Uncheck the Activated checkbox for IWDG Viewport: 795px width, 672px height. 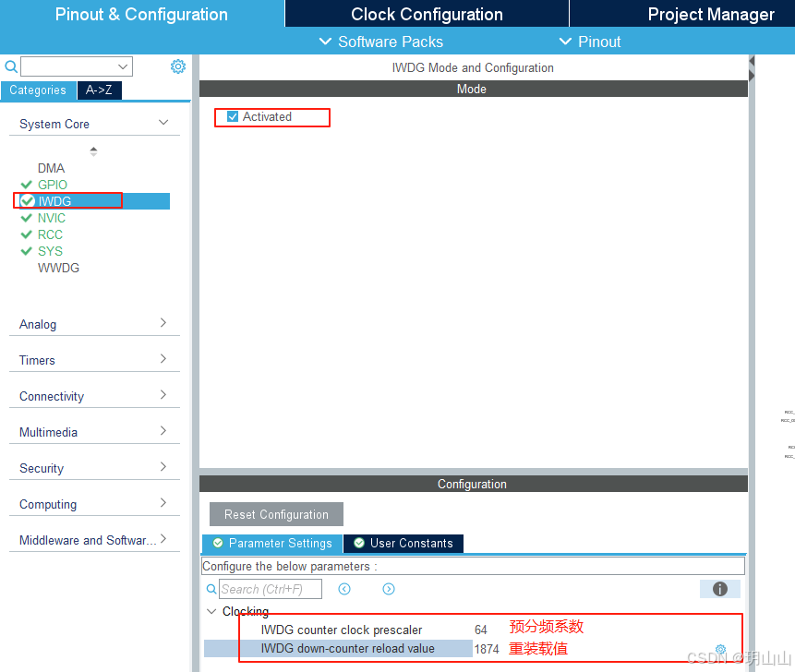click(233, 116)
